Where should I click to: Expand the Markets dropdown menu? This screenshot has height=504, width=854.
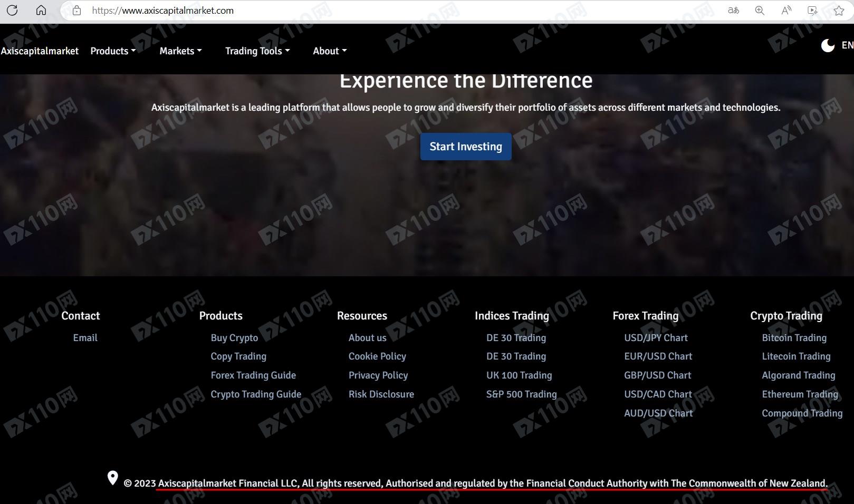[180, 51]
